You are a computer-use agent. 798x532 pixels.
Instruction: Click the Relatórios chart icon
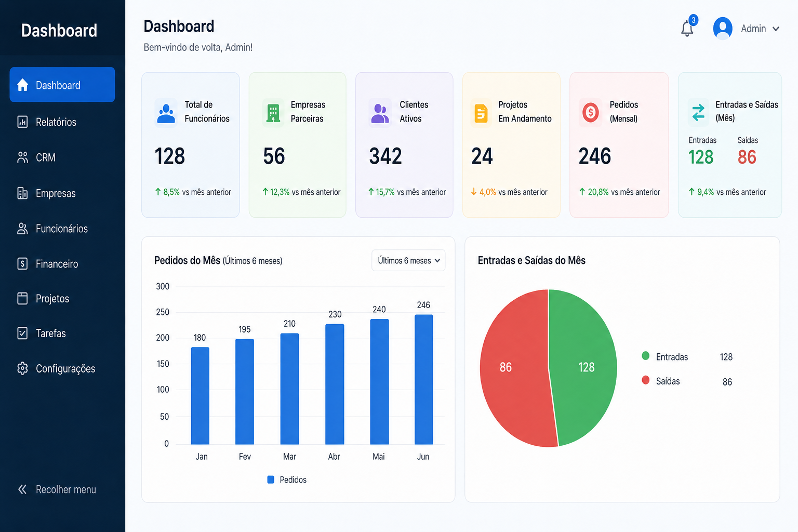22,122
